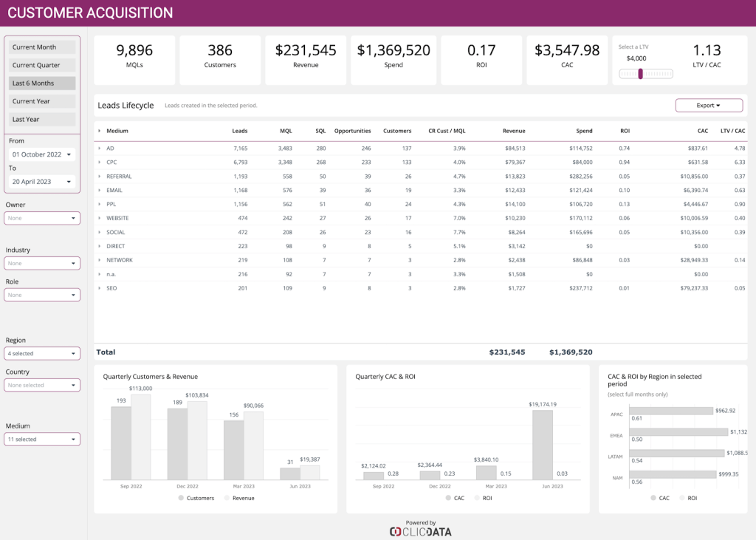The width and height of the screenshot is (756, 540).
Task: Select the Current Quarter period option
Action: (42, 65)
